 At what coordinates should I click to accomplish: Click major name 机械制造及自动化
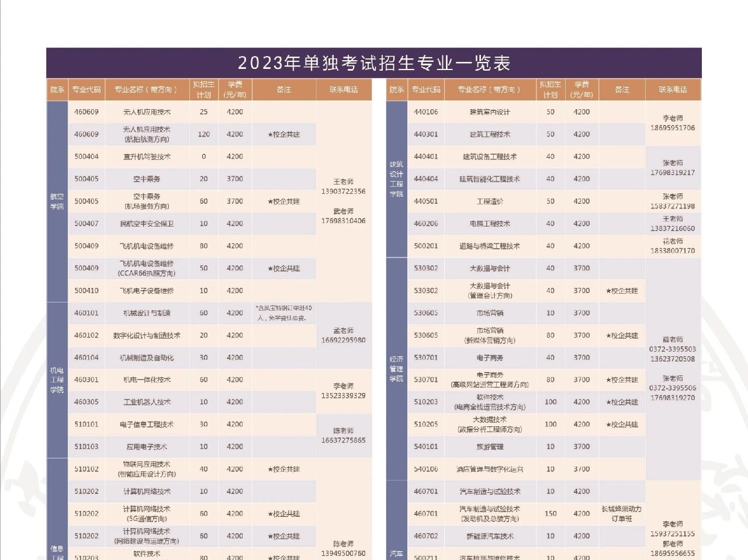tap(147, 358)
